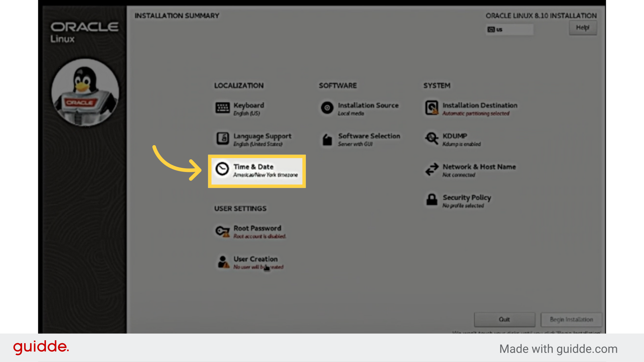Select the Language Support globe icon

tap(222, 139)
